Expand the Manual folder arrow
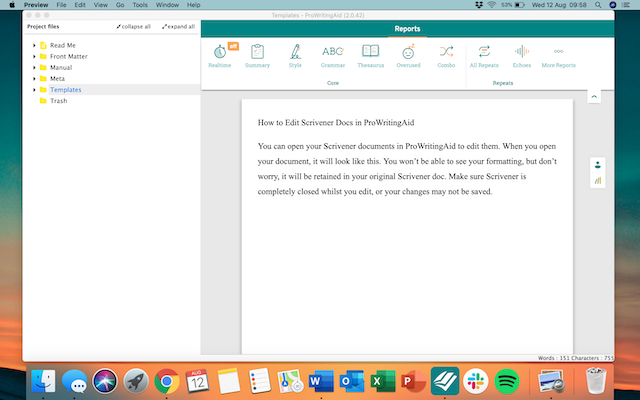 pos(34,67)
